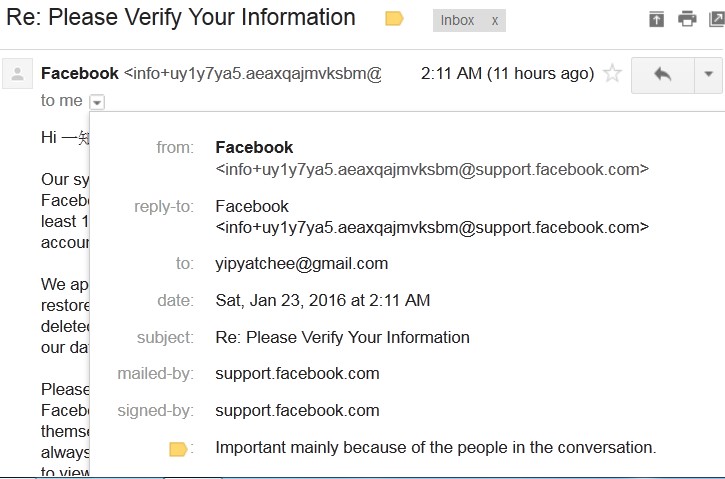The height and width of the screenshot is (479, 725).
Task: Click recipient yipyatchee@gmail.com
Action: click(x=301, y=264)
